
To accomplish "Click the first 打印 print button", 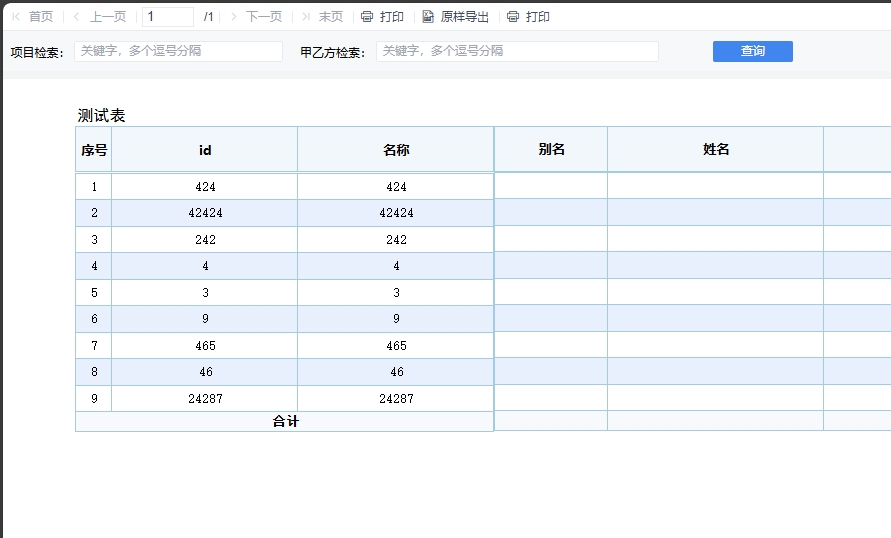I will (x=382, y=17).
